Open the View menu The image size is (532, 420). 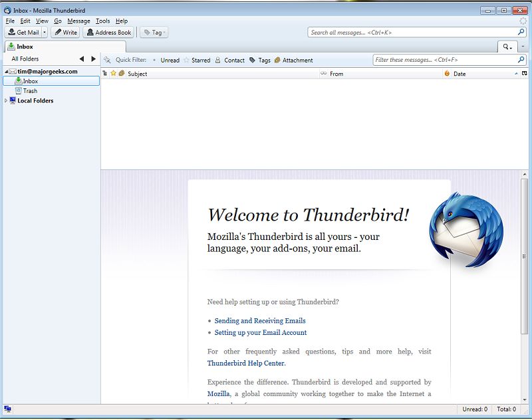point(42,21)
